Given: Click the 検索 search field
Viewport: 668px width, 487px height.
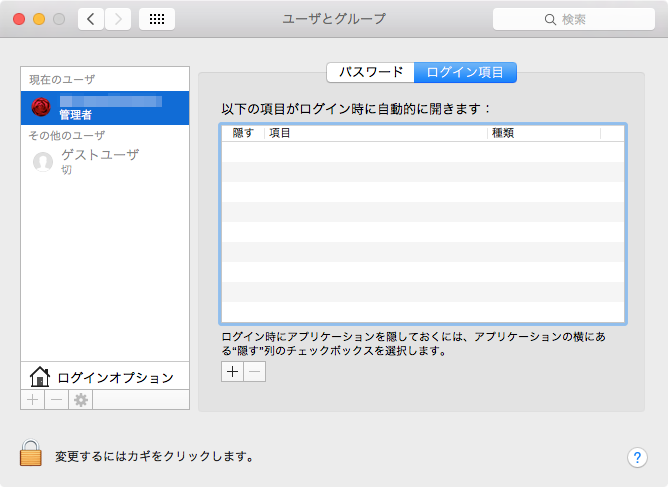Looking at the screenshot, I should click(574, 19).
